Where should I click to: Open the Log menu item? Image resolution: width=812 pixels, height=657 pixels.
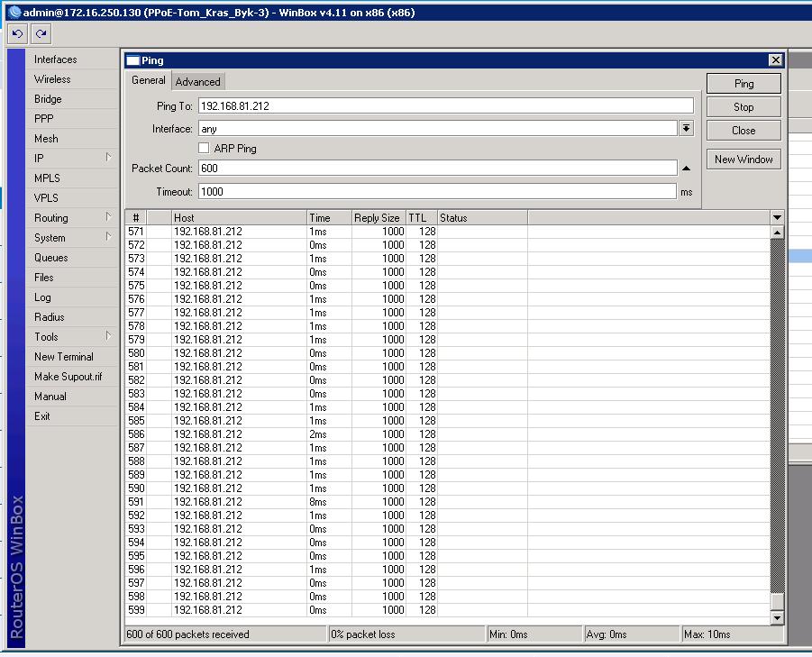[72, 297]
